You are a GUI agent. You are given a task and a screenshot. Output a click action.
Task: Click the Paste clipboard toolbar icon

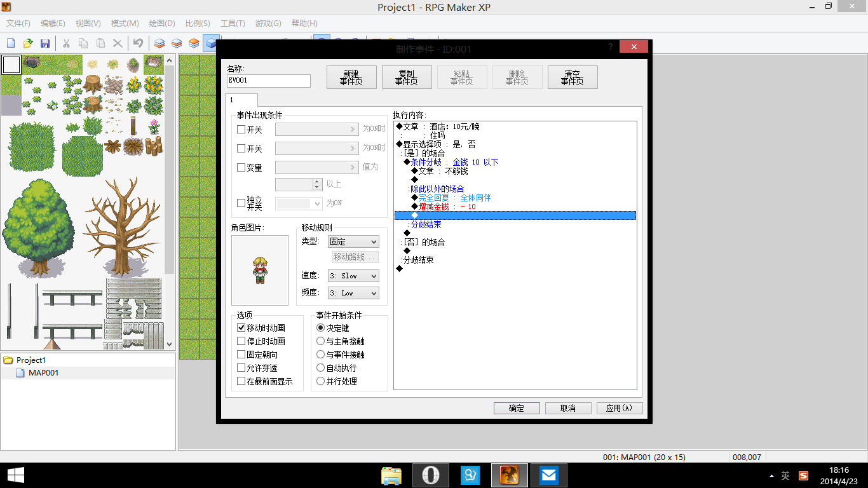point(100,43)
